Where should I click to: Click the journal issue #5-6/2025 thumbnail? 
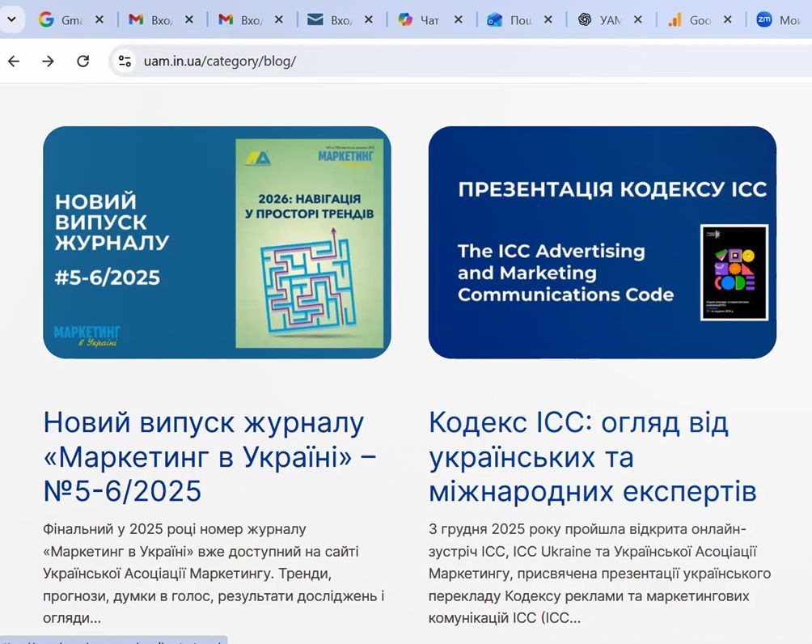(x=217, y=242)
